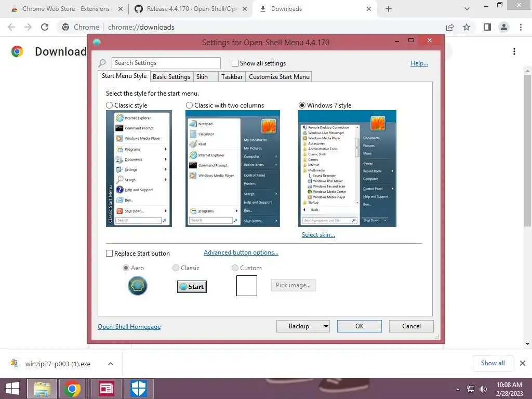Open the blue shield taskbar app
Viewport: 532px width, 399px height.
(138, 389)
